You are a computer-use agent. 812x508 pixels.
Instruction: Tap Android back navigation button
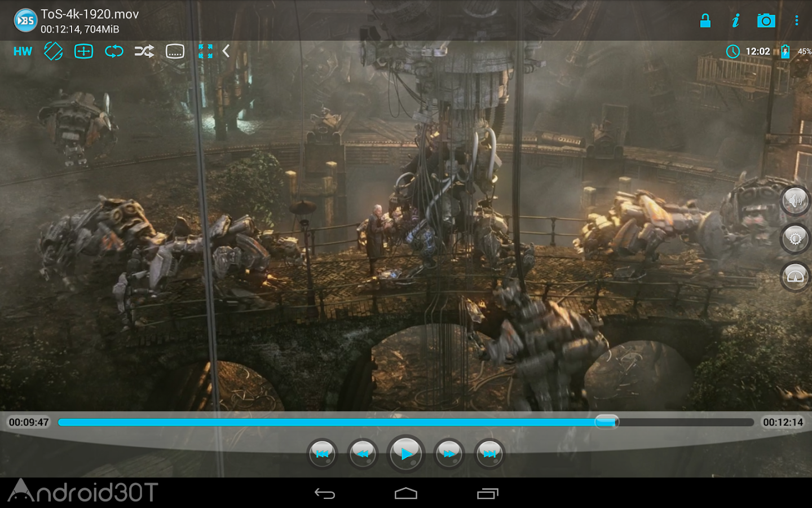[325, 494]
